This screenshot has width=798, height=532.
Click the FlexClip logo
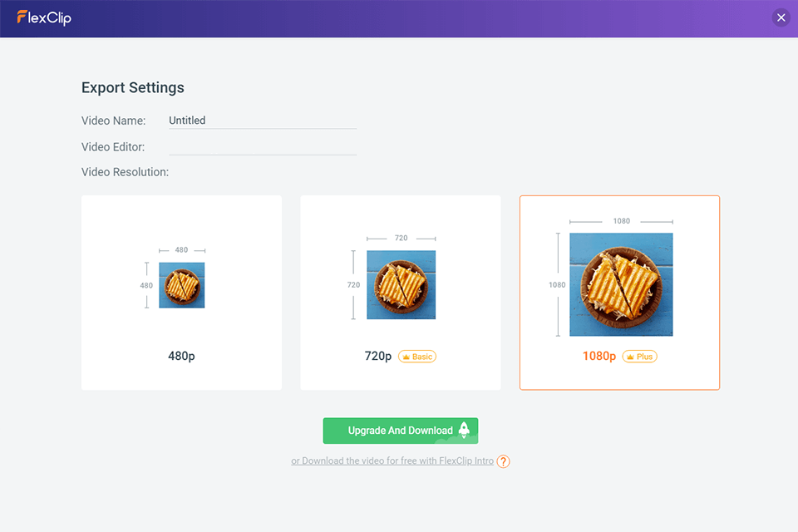[x=44, y=17]
